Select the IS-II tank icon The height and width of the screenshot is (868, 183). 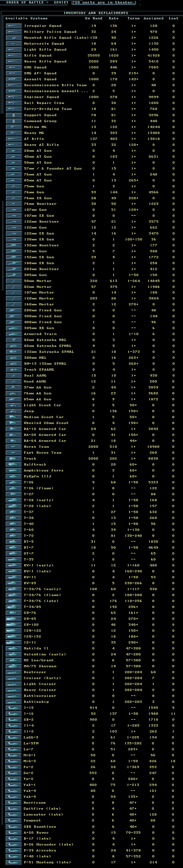tap(14, 643)
